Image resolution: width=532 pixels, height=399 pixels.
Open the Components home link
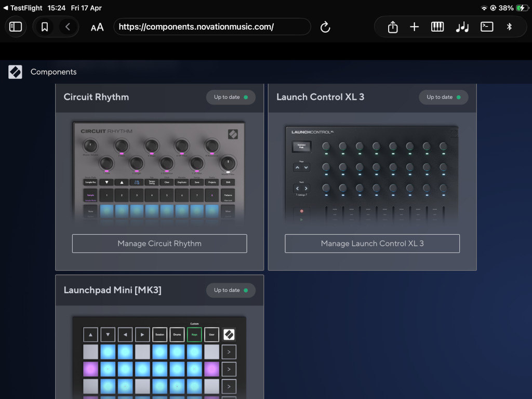pos(54,72)
